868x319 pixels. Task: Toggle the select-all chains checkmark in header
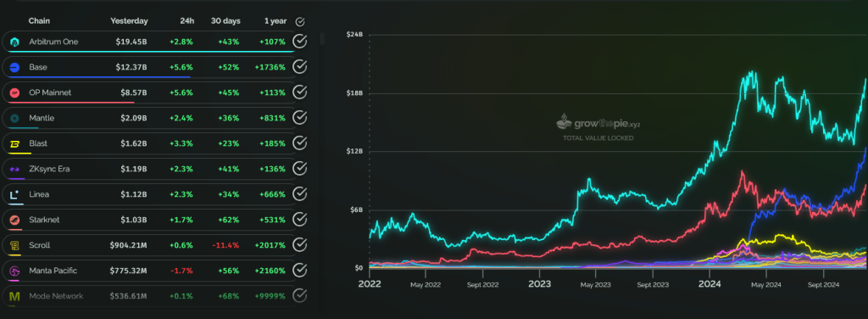(x=300, y=21)
